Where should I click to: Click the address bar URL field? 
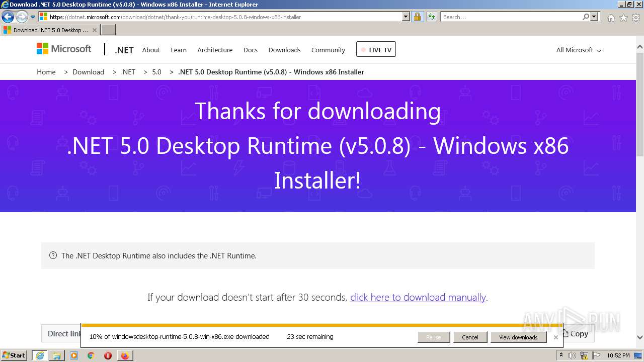coord(224,17)
